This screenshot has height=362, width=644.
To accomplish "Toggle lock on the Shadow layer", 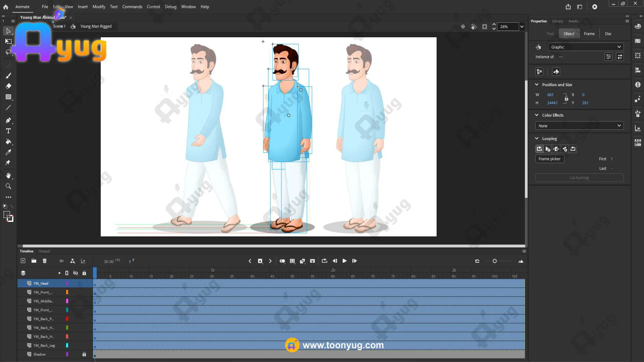I will point(84,354).
